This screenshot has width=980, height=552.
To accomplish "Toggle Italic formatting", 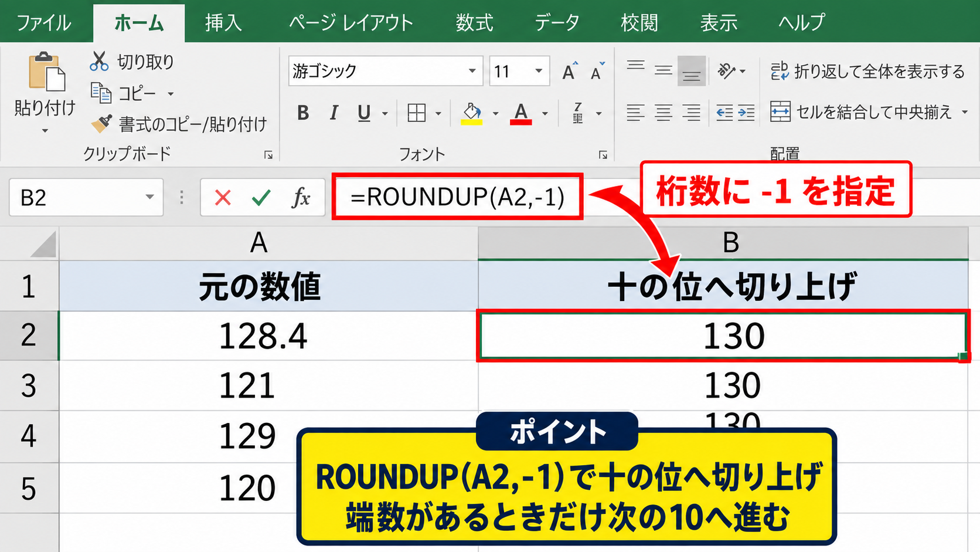I will (334, 113).
